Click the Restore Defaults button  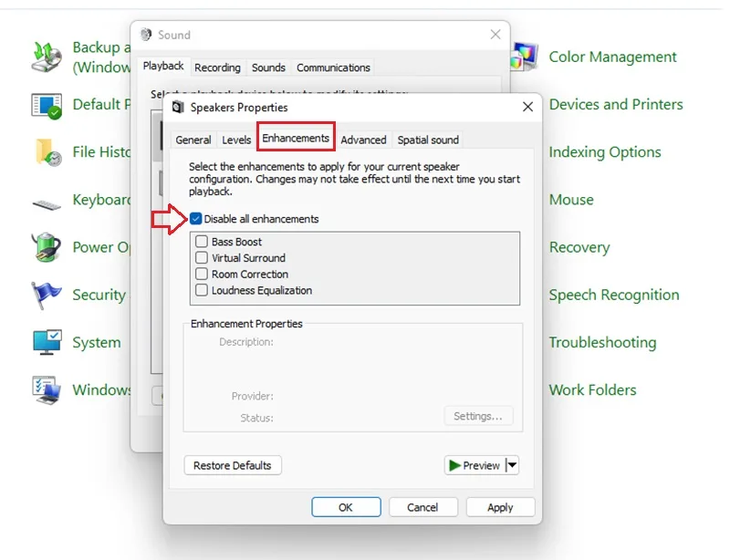click(x=233, y=465)
